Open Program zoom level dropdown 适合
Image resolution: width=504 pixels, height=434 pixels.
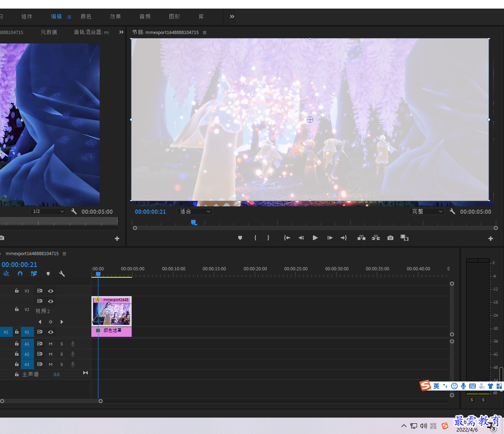point(194,211)
